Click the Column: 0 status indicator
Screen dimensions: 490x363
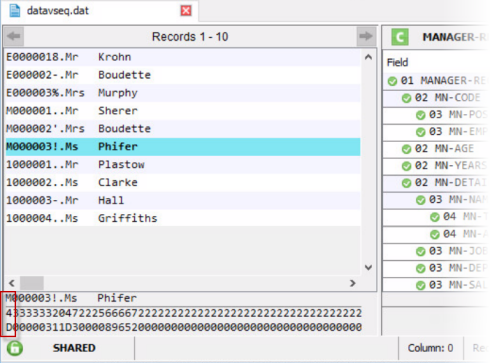pyautogui.click(x=430, y=348)
